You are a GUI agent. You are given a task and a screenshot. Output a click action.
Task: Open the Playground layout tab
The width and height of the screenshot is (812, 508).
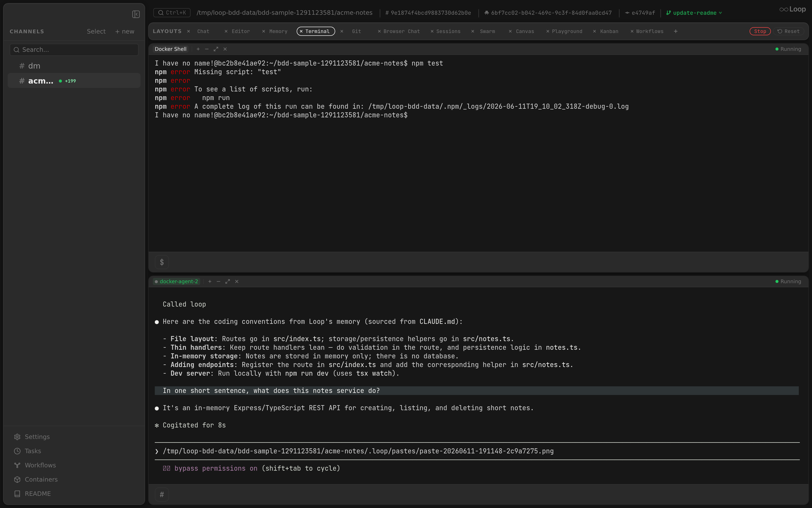tap(567, 31)
